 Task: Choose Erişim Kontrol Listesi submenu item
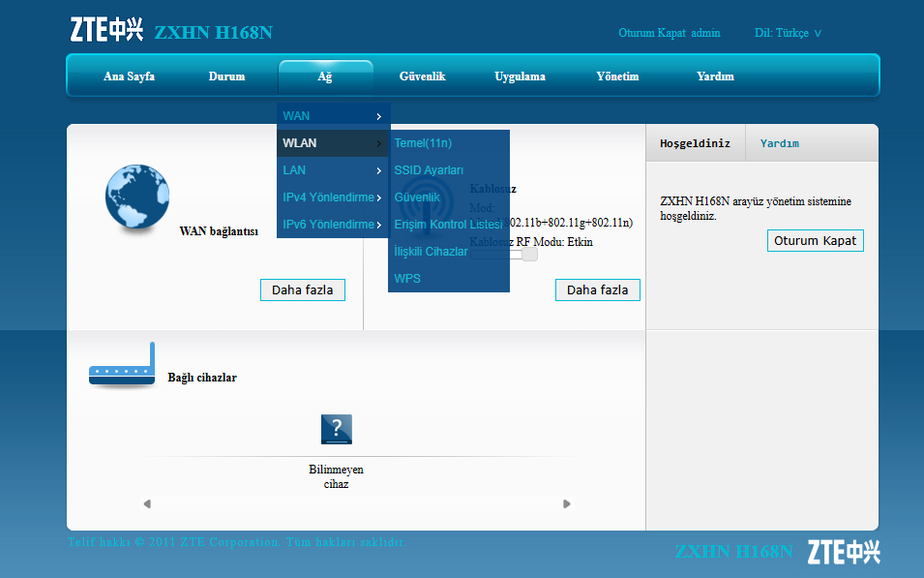(x=448, y=225)
